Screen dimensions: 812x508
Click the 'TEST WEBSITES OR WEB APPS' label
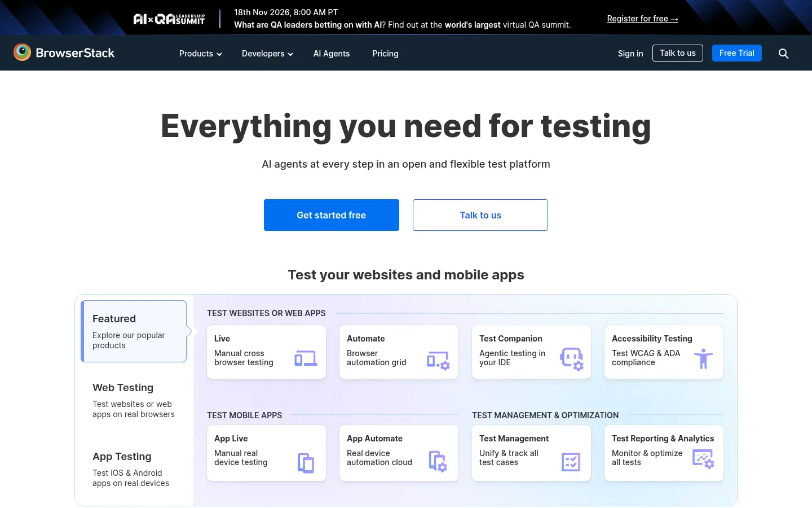(266, 313)
